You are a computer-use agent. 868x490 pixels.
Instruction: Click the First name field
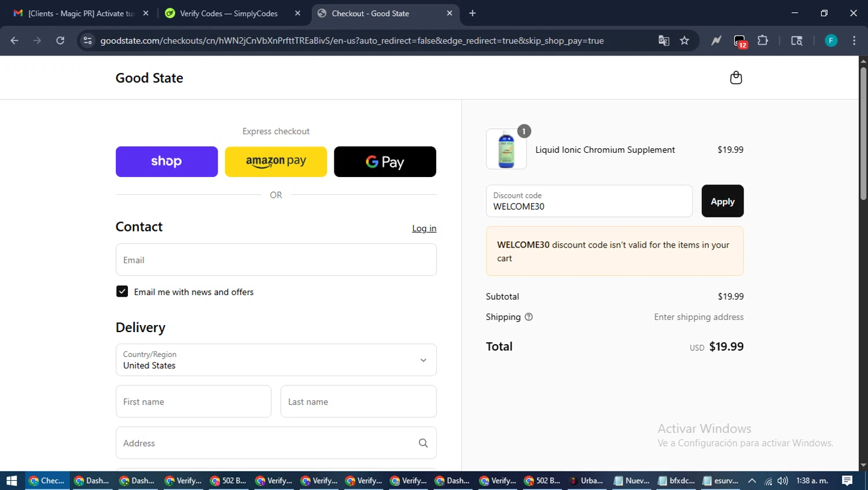tap(193, 401)
